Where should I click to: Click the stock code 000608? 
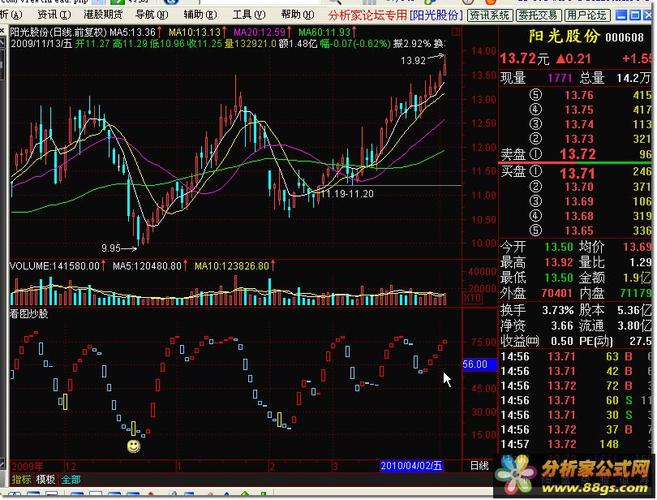point(624,37)
